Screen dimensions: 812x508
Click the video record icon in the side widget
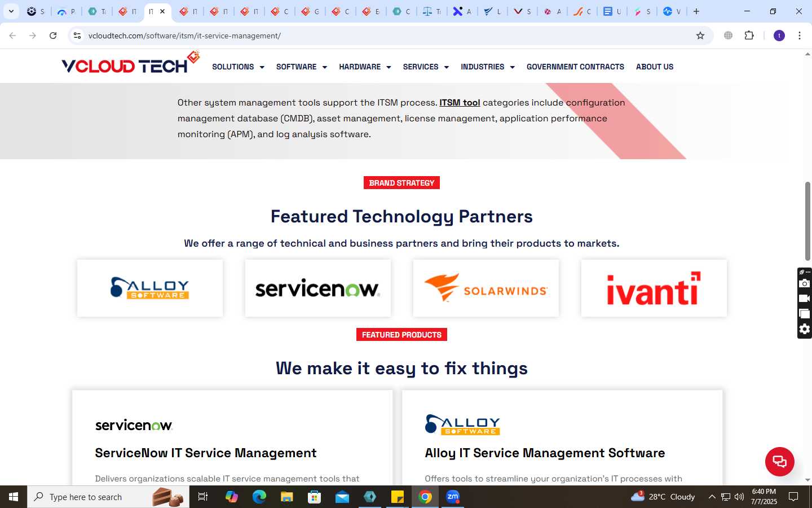pos(805,299)
